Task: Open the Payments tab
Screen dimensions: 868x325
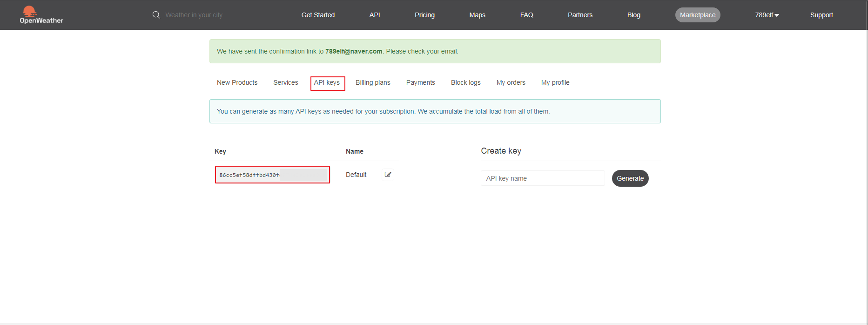Action: coord(420,82)
